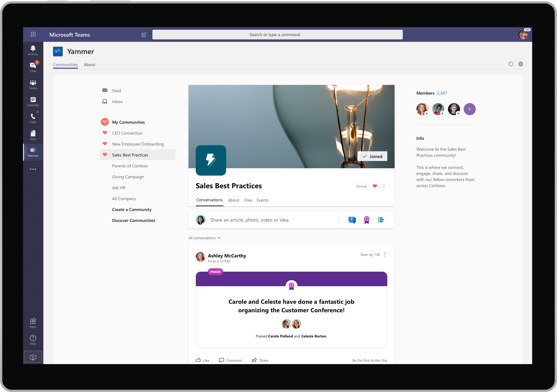Viewport: 557px width, 392px height.
Task: Select the praise badge post icon
Action: (x=366, y=220)
